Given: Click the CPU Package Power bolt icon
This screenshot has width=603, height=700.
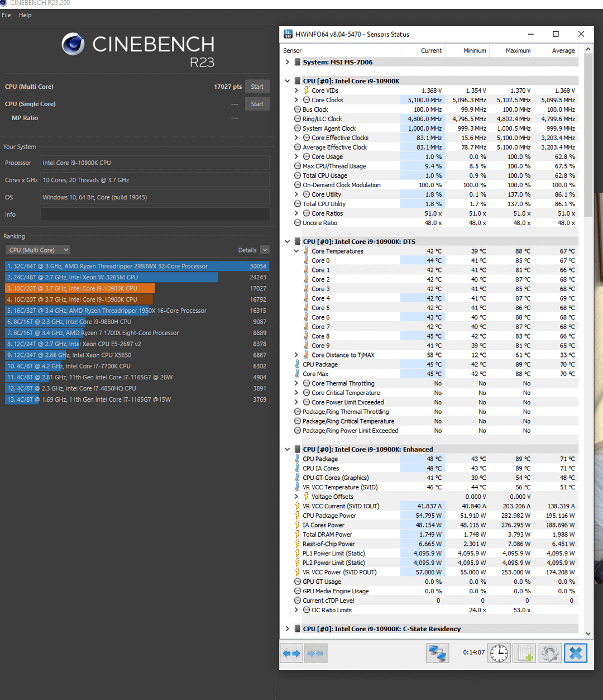Looking at the screenshot, I should [x=297, y=516].
